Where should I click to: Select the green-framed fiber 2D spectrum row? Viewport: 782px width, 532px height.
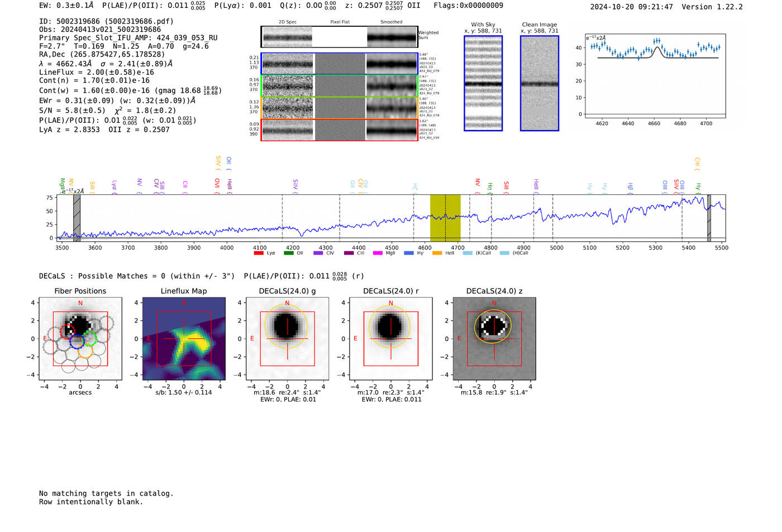[339, 86]
